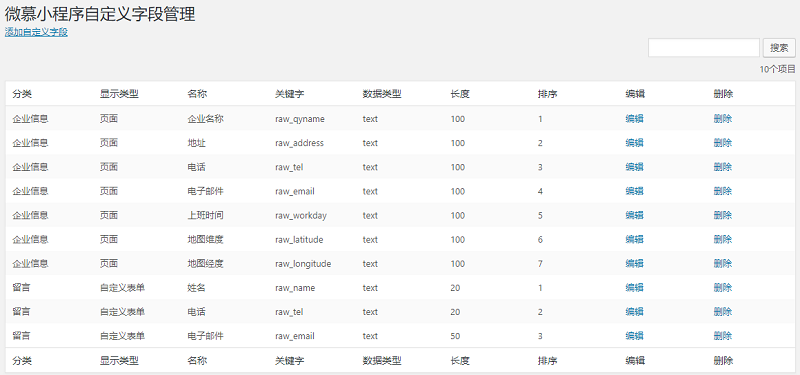
Task: Edit the 留言 电话 field row
Action: [x=634, y=312]
